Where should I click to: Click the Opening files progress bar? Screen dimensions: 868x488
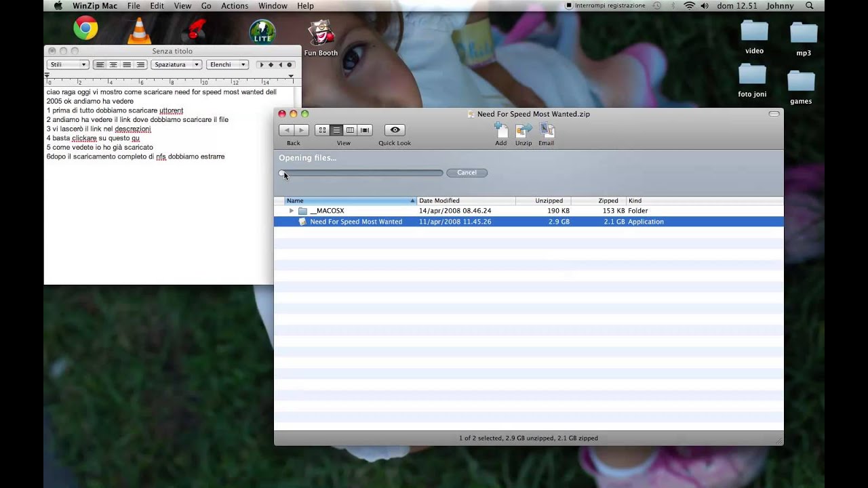click(361, 173)
